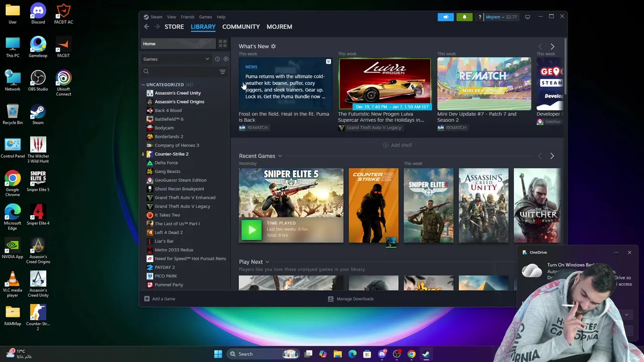Screen dimensions: 644x362
Task: Select Metro 2033 Redux in list
Action: click(x=174, y=250)
